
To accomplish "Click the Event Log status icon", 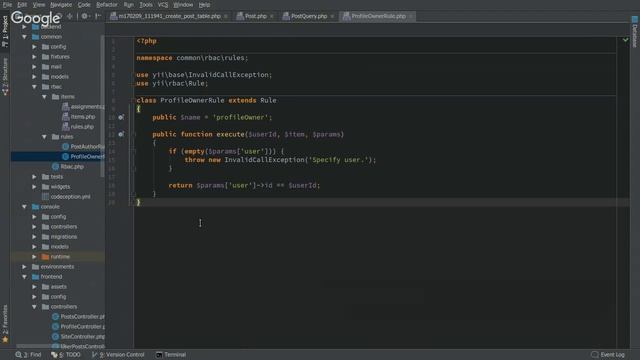I will (595, 355).
